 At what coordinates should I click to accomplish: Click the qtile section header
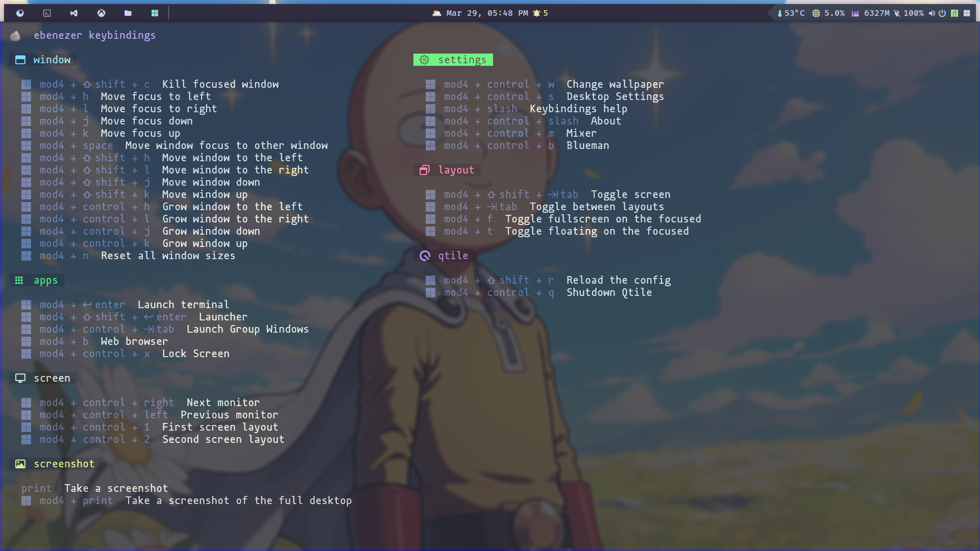444,256
